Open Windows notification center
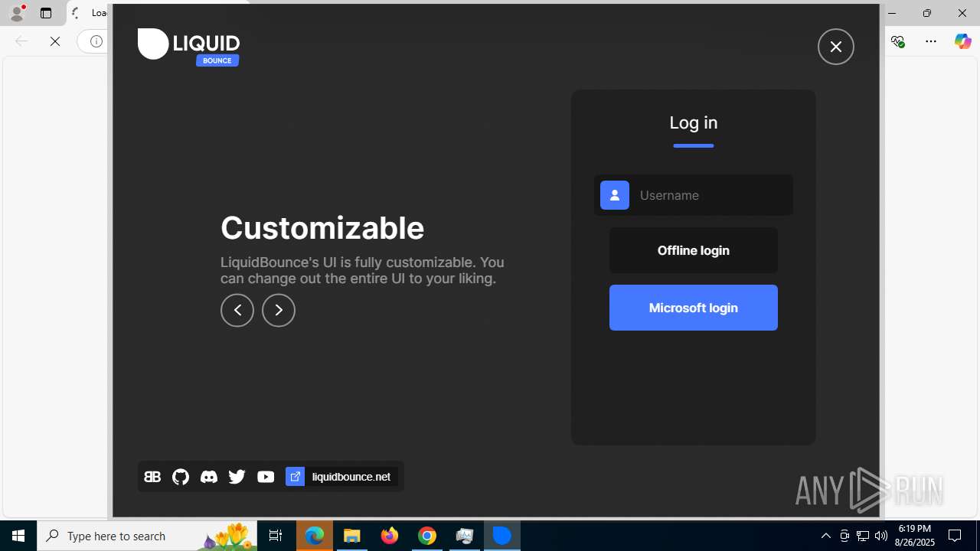 coord(955,536)
